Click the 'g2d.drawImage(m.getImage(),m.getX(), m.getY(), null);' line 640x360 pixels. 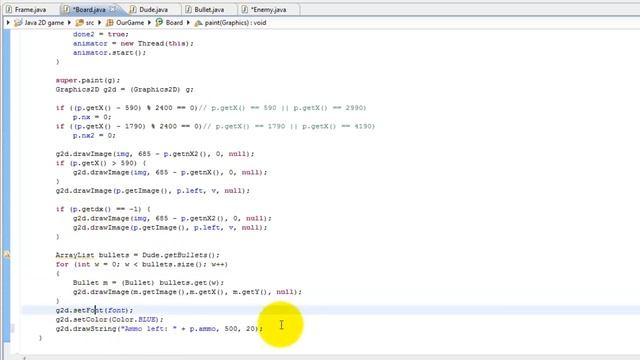click(187, 292)
